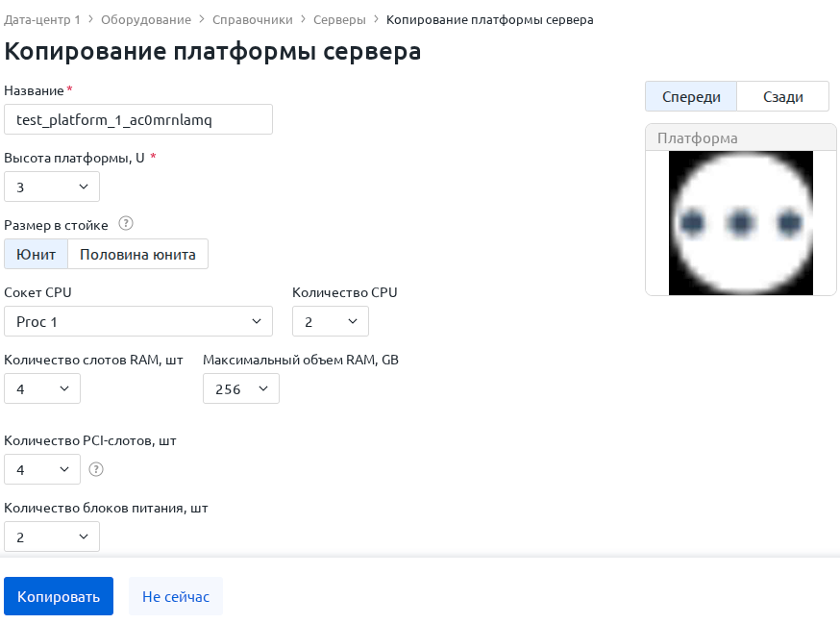Switch to the Спереди view tab
This screenshot has height=624, width=840.
691,96
